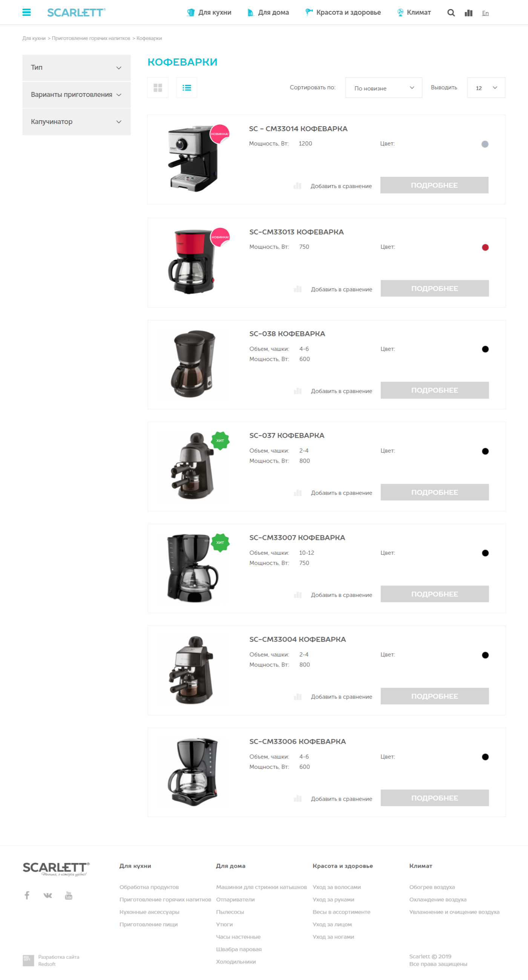The height and width of the screenshot is (980, 528).
Task: Switch to list view layout
Action: click(187, 88)
